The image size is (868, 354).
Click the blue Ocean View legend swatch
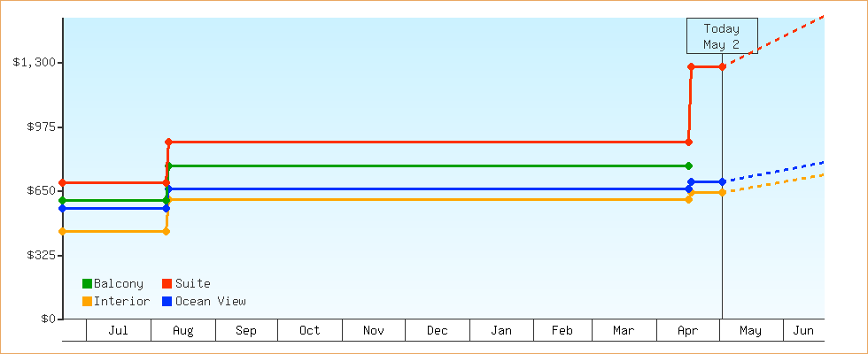pos(167,302)
